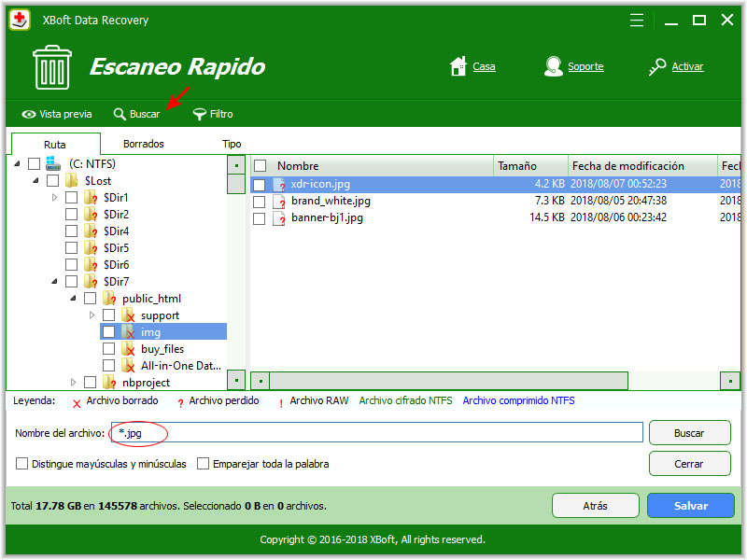
Task: Click the buy_files deleted folder icon
Action: (x=128, y=348)
